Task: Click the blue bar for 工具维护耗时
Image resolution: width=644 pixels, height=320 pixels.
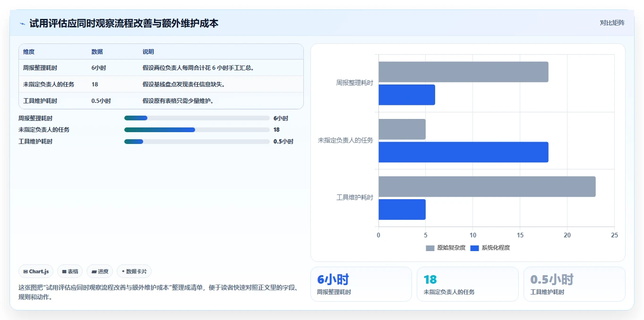Action: point(402,209)
